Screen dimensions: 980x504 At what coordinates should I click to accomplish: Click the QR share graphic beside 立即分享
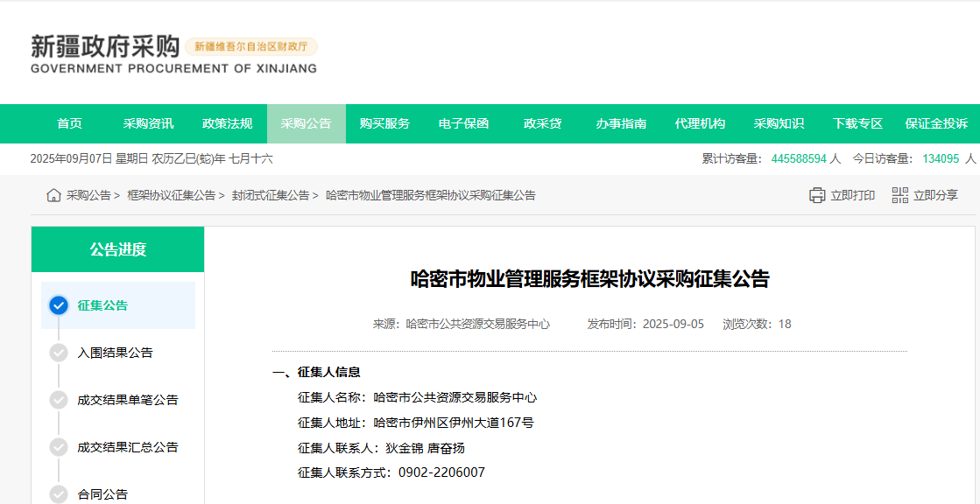pyautogui.click(x=899, y=196)
